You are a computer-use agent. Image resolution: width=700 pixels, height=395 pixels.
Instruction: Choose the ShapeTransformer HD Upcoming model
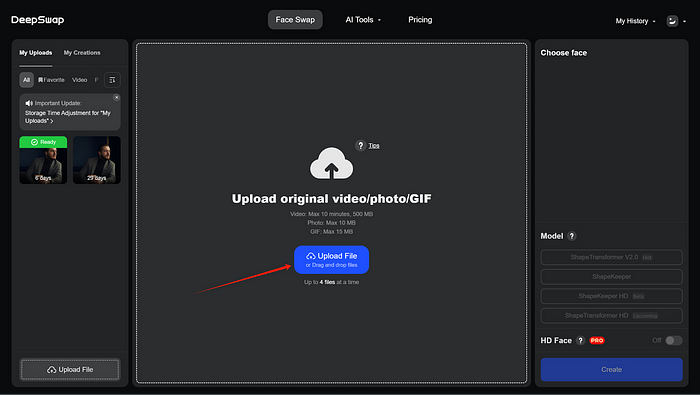tap(612, 316)
